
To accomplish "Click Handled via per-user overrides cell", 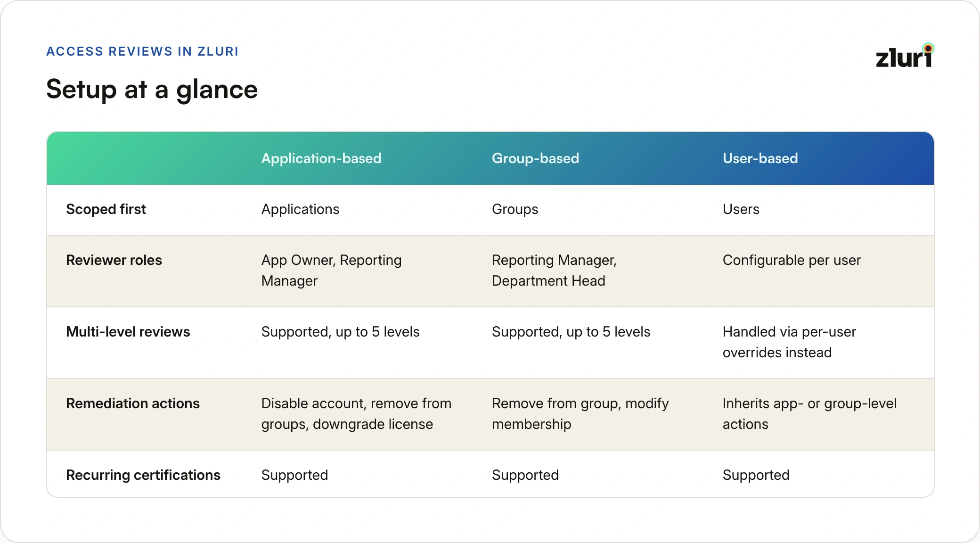I will pos(789,342).
